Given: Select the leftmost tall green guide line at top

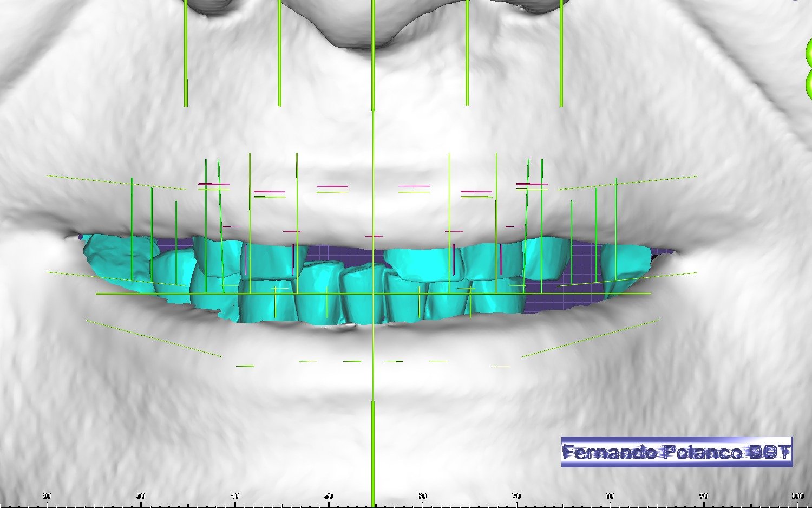Looking at the screenshot, I should [186, 54].
